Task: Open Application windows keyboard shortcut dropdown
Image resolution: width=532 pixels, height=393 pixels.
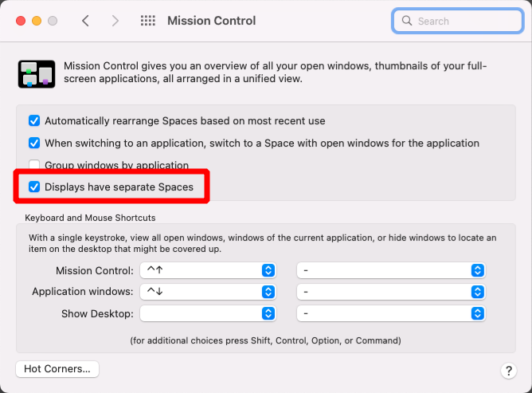Action: [x=208, y=292]
